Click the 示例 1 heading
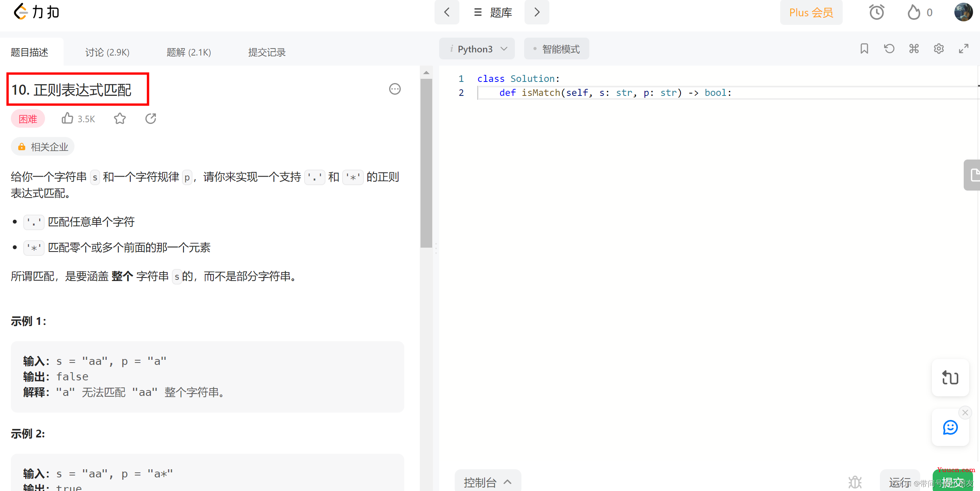Viewport: 980px width, 491px height. tap(28, 321)
